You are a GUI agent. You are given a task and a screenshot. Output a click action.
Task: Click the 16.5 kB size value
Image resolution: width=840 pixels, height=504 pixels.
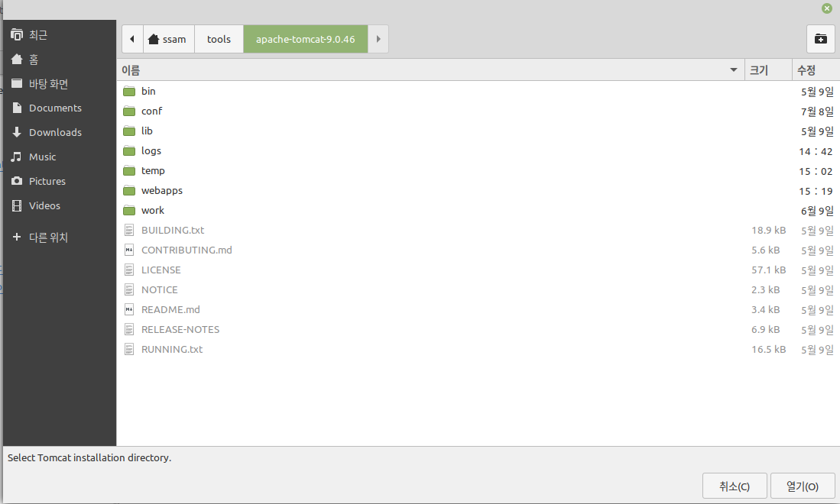pos(769,350)
